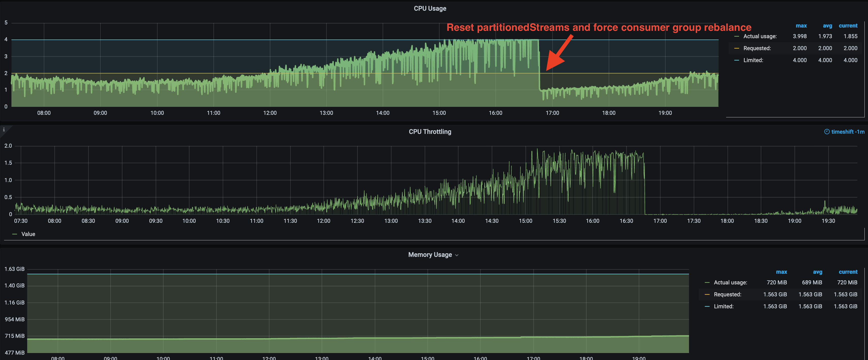
Task: Click the green color marker next to Requested
Action: pyautogui.click(x=736, y=48)
